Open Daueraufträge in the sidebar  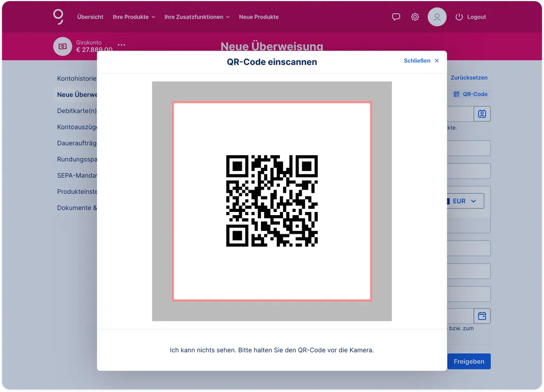(x=76, y=143)
